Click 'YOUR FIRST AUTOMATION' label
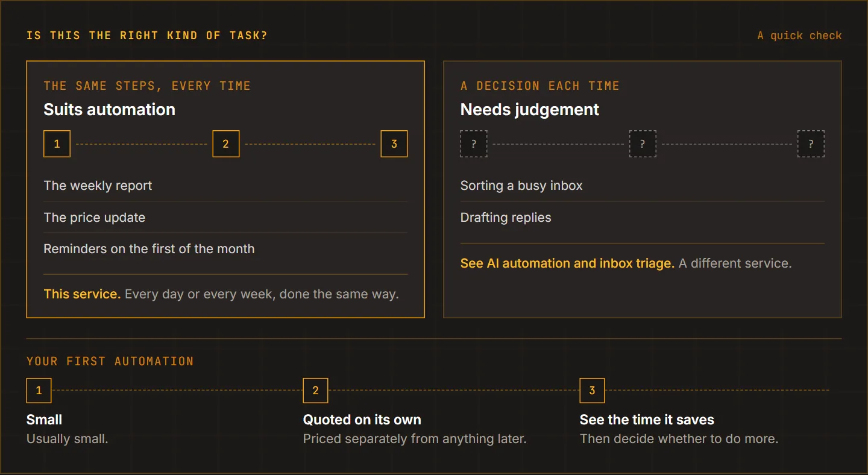 click(x=110, y=362)
